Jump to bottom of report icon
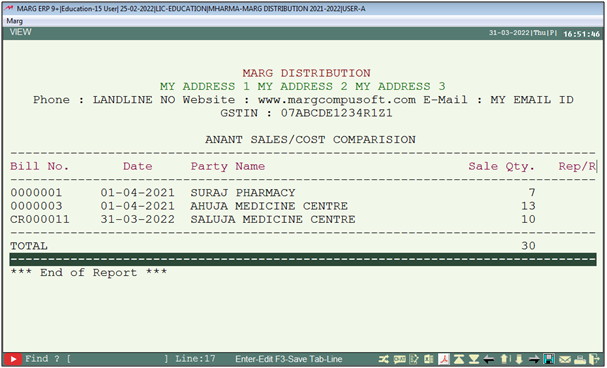Screen dimensions: 607x368 [474, 359]
